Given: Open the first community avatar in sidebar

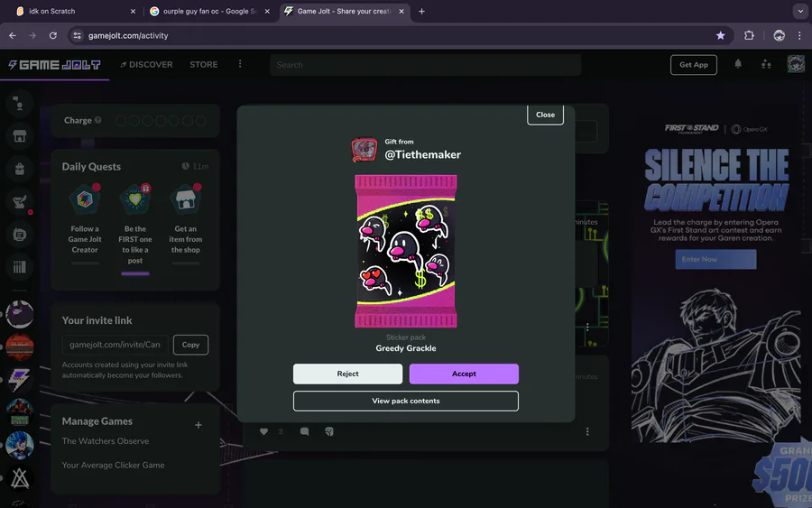Looking at the screenshot, I should pyautogui.click(x=20, y=314).
